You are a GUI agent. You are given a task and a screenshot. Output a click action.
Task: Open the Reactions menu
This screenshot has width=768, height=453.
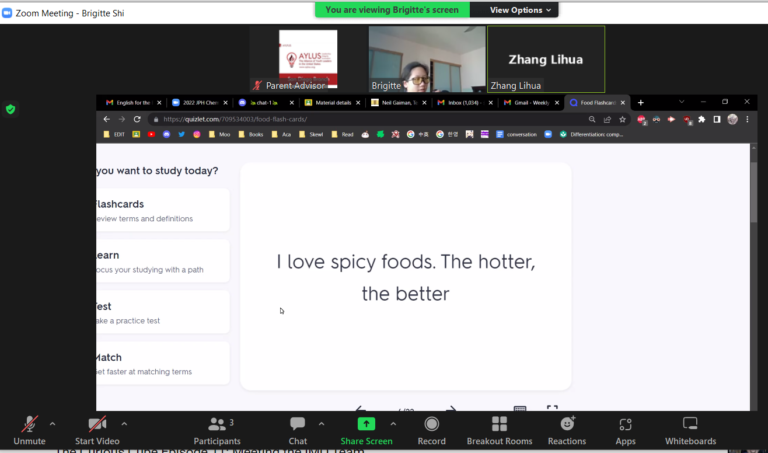point(567,430)
